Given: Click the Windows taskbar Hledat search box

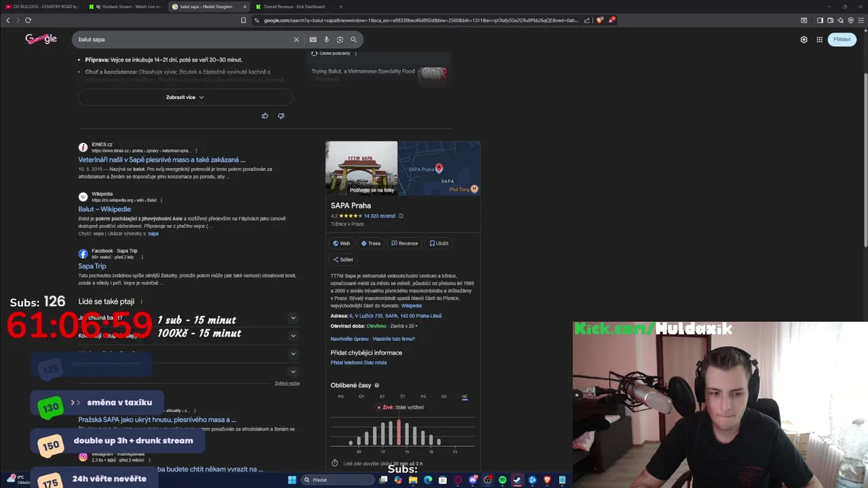Looking at the screenshot, I should pos(338,480).
